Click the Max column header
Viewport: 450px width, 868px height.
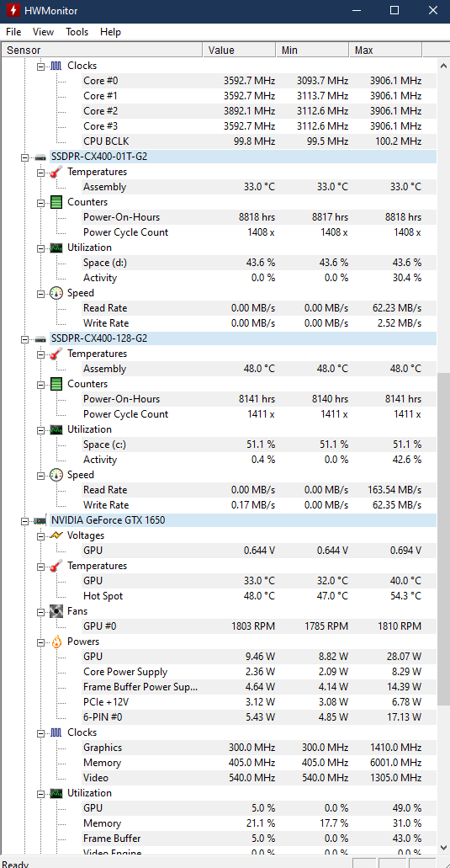pos(385,51)
